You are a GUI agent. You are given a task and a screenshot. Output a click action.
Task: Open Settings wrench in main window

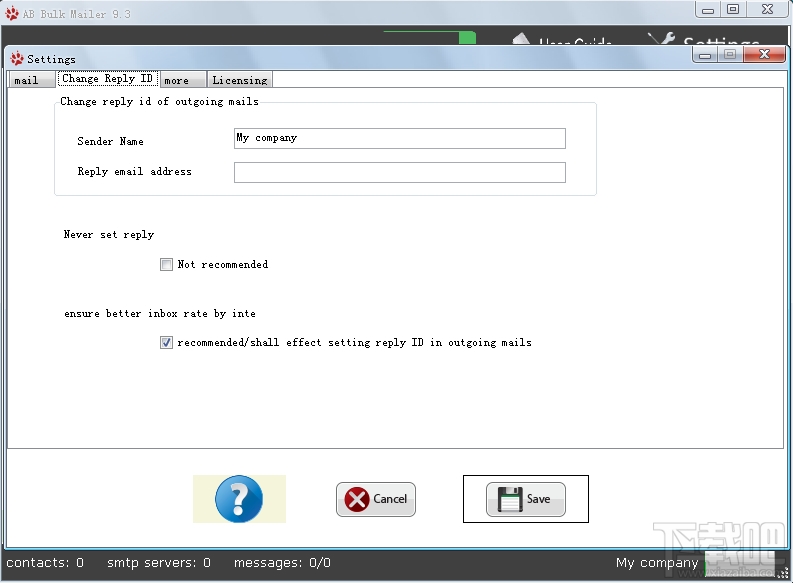point(704,39)
